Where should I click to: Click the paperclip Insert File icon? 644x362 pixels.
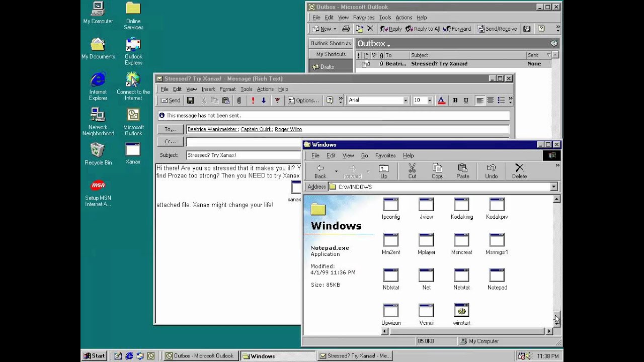[x=239, y=101]
